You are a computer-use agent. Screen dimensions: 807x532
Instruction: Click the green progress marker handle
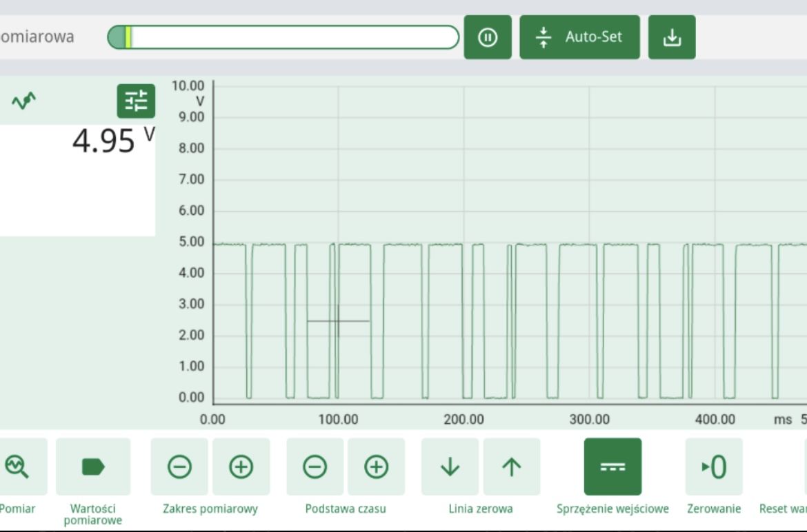(129, 37)
